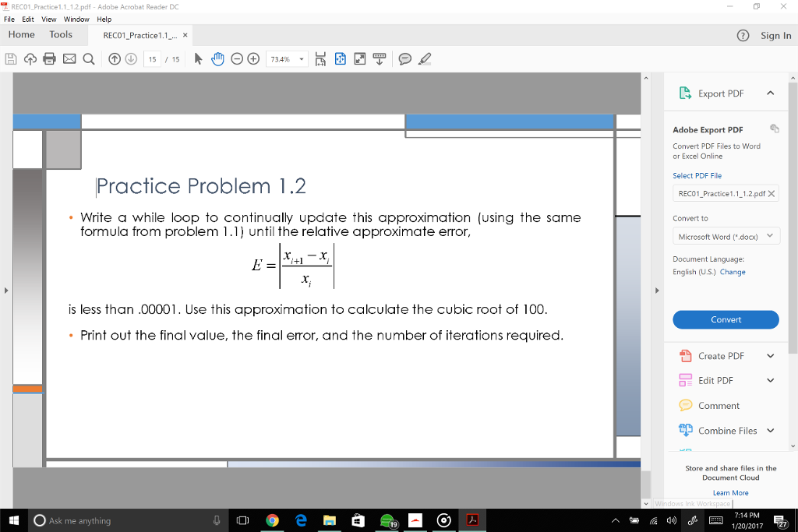Screen dimensions: 798x532
Task: Expand the Create PDF section
Action: (770, 355)
